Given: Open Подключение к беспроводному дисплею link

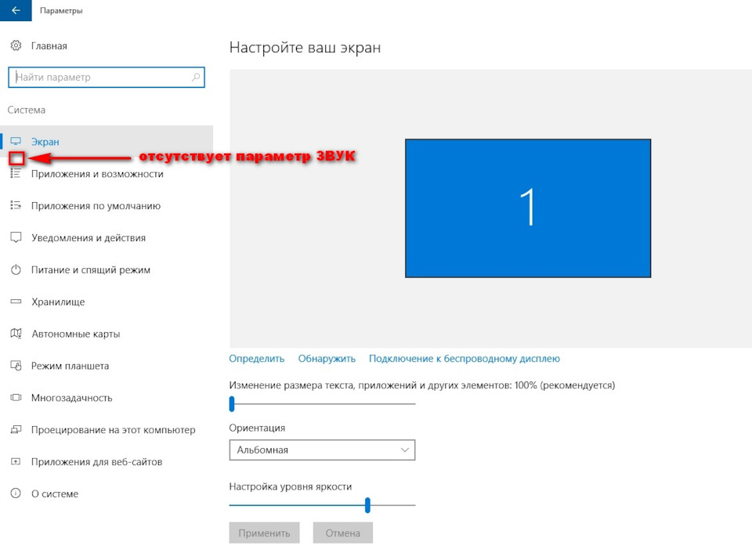Looking at the screenshot, I should (x=465, y=359).
